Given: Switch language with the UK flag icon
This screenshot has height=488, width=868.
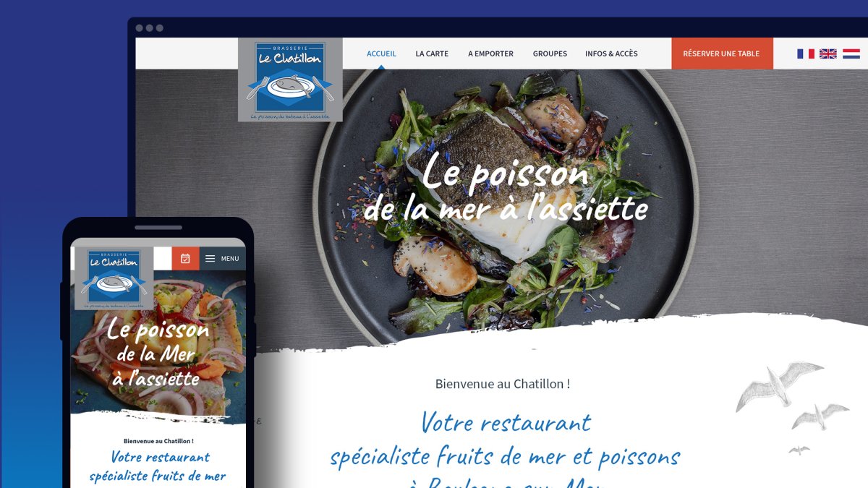Looking at the screenshot, I should click(827, 53).
